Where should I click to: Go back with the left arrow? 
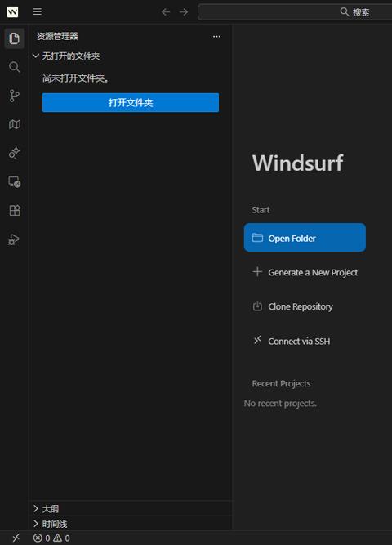point(166,12)
